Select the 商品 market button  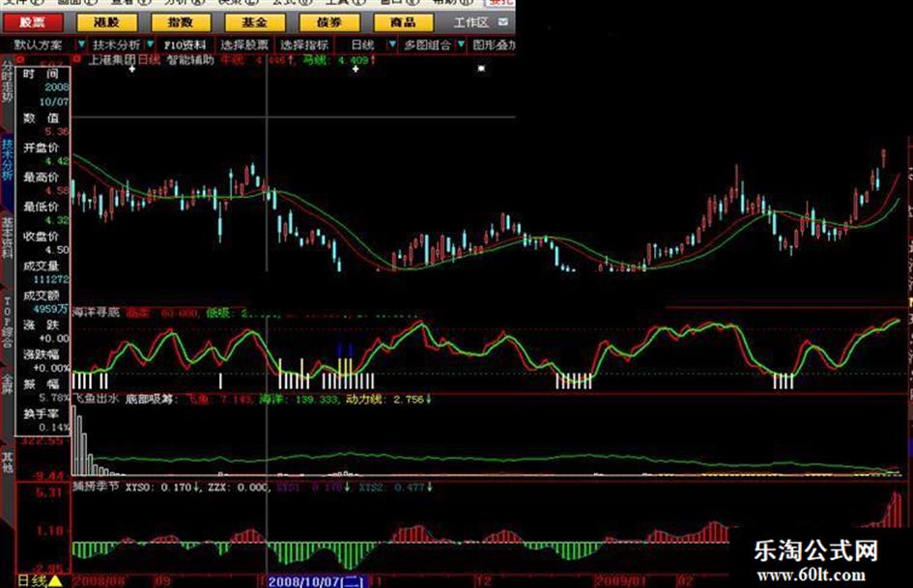(404, 23)
